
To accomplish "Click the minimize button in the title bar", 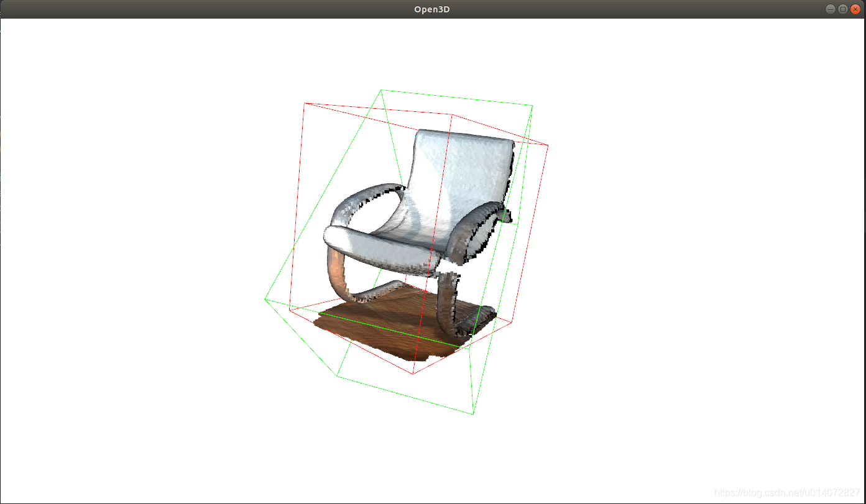I will pyautogui.click(x=831, y=9).
